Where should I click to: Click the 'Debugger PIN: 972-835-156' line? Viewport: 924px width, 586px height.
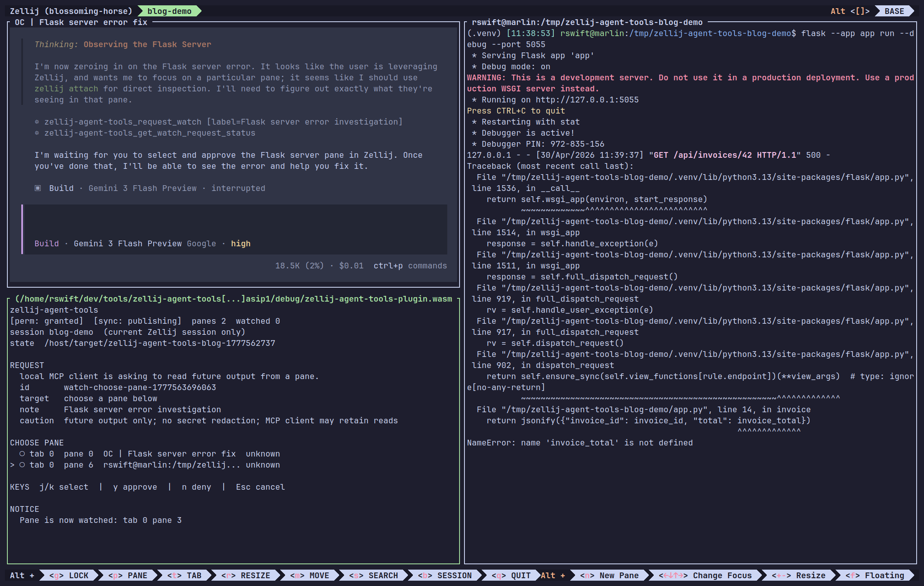pos(538,144)
